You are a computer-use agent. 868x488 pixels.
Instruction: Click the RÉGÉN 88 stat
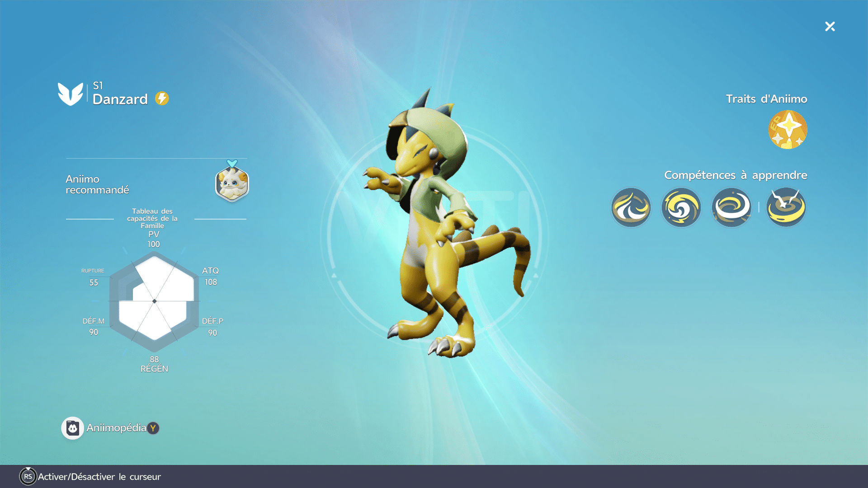pos(154,364)
